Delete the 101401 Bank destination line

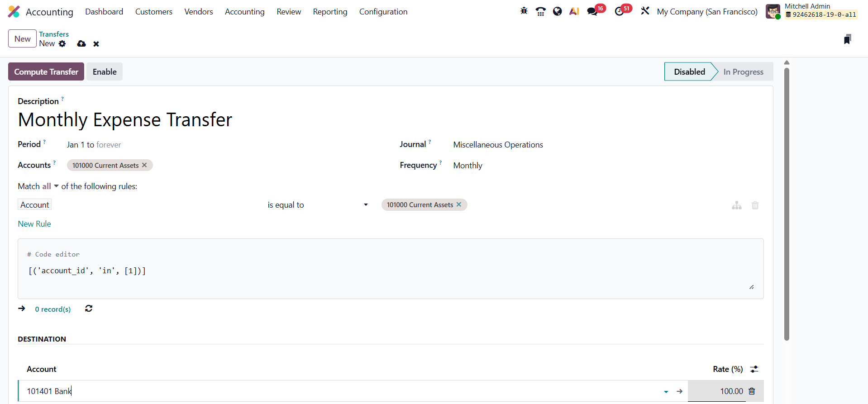[x=752, y=391]
